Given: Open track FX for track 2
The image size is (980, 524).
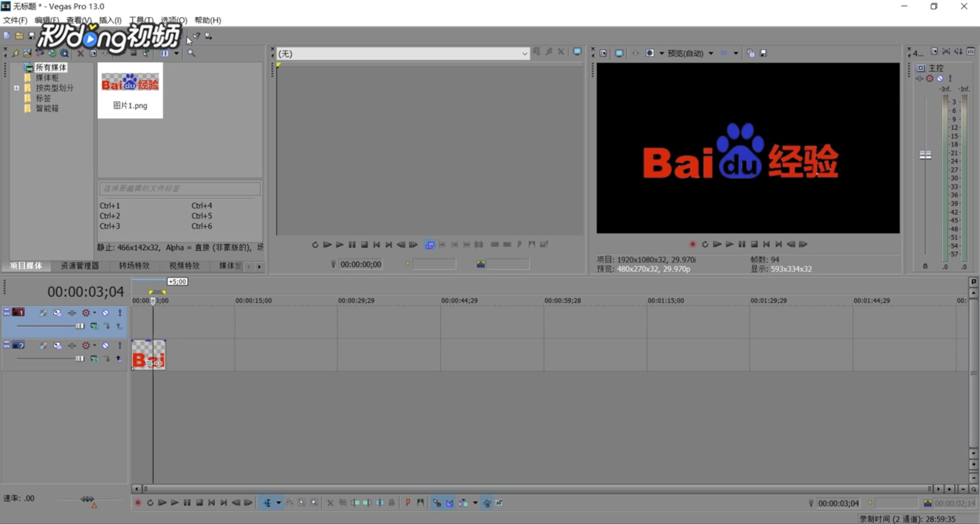Looking at the screenshot, I should click(72, 346).
